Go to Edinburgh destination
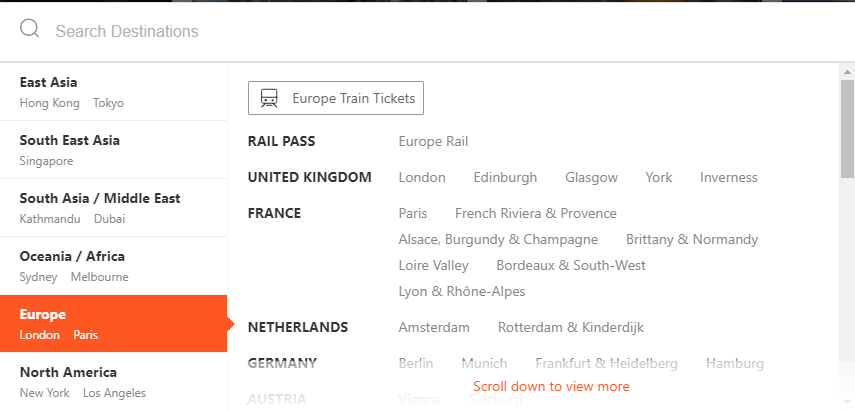 click(x=505, y=177)
